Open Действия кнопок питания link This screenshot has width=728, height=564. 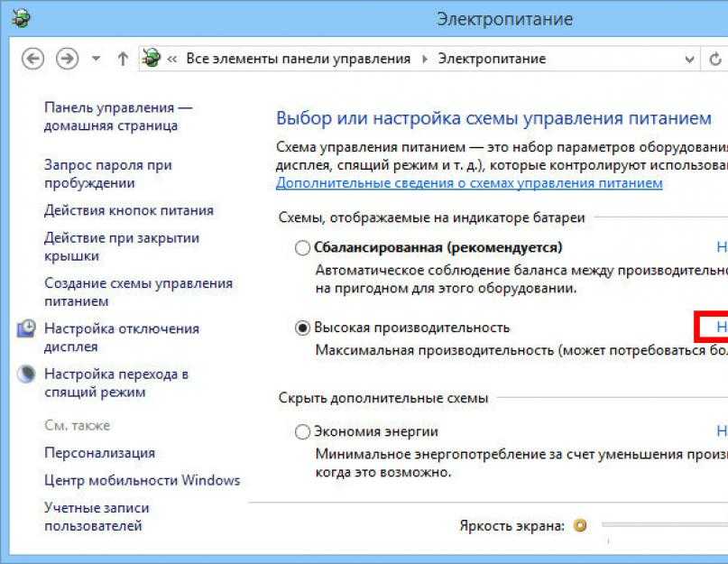click(x=129, y=210)
